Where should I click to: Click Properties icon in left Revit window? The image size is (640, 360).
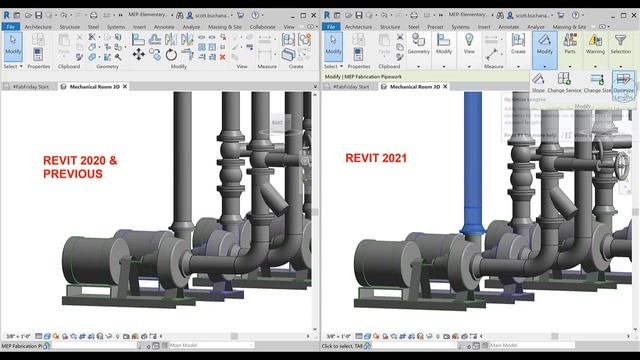click(x=38, y=54)
